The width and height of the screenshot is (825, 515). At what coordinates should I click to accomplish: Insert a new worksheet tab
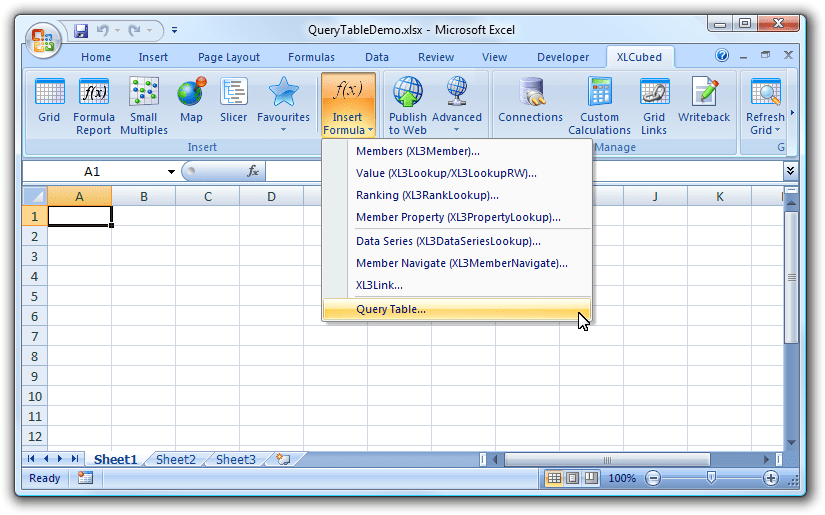284,459
